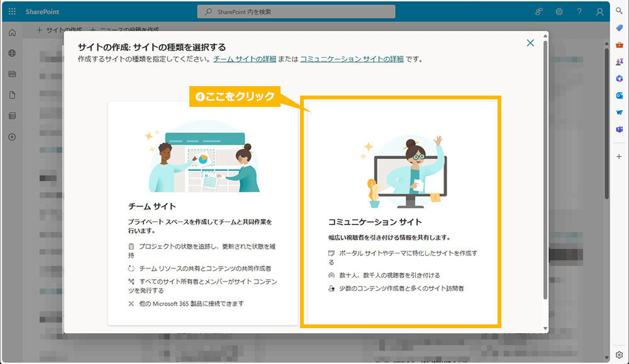This screenshot has width=629, height=364.
Task: Open the help question mark icon
Action: pos(579,11)
